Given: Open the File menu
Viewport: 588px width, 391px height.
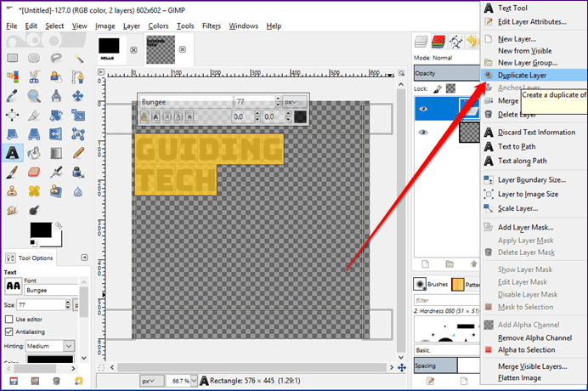Looking at the screenshot, I should [x=12, y=25].
